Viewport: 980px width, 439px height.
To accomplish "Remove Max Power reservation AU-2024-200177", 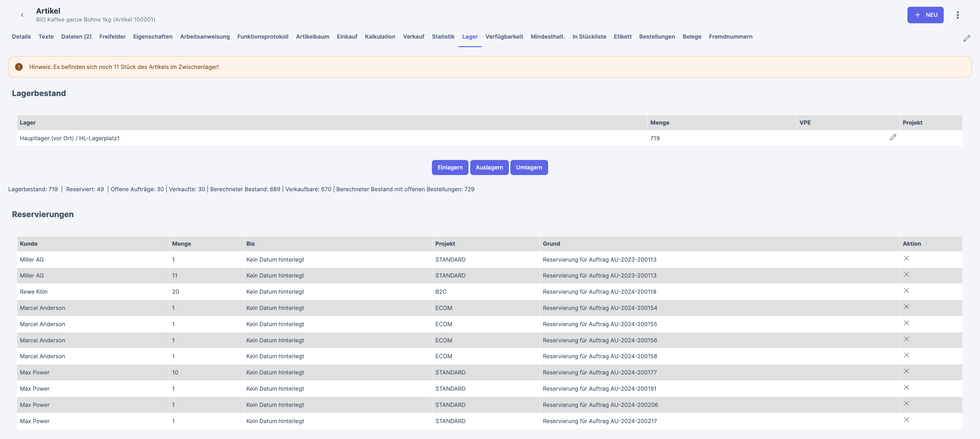I will pyautogui.click(x=906, y=371).
